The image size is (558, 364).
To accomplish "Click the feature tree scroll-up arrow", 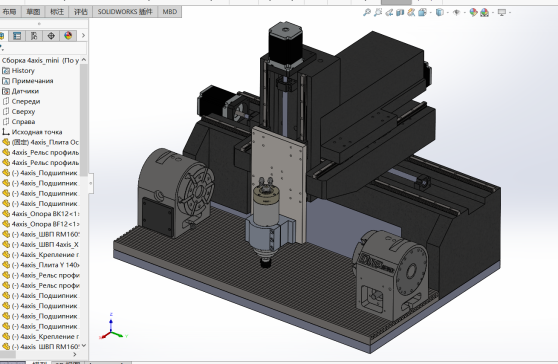I will [x=84, y=60].
